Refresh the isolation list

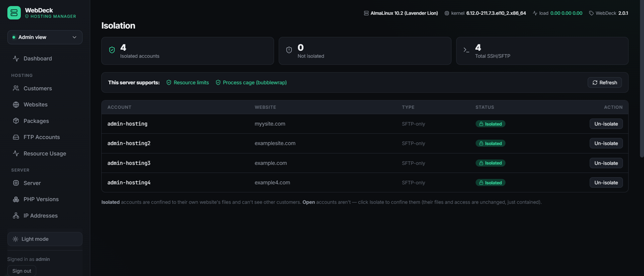(x=605, y=83)
